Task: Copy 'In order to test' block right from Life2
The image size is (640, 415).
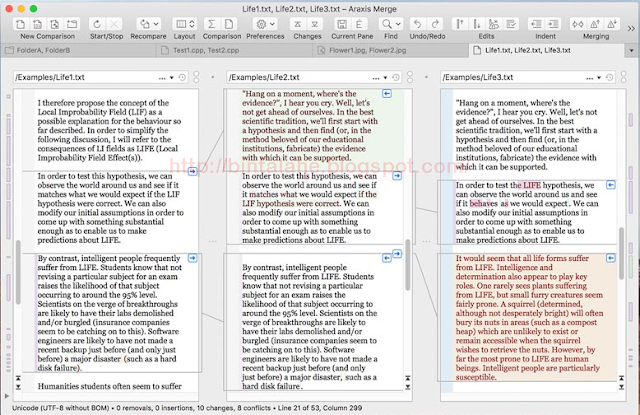Action: (x=397, y=176)
